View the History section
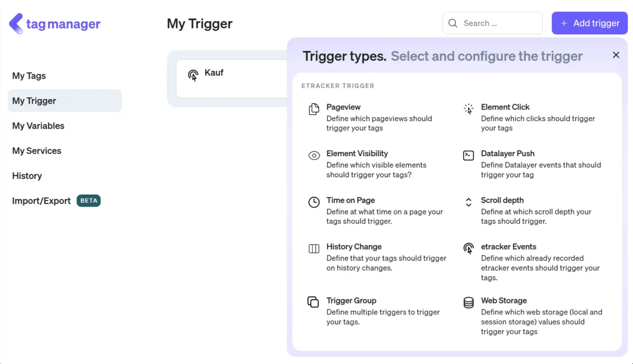 (27, 176)
